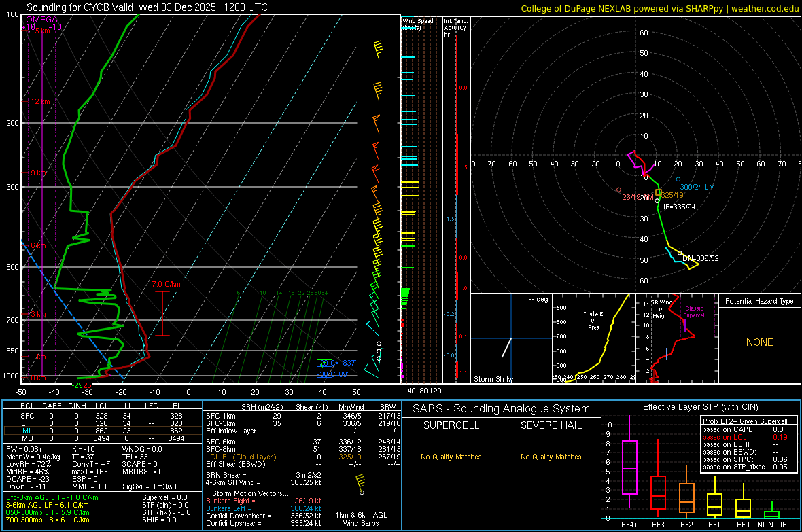802x532 pixels.
Task: Click the Eff Shear (EBWD) row
Action: tap(303, 464)
